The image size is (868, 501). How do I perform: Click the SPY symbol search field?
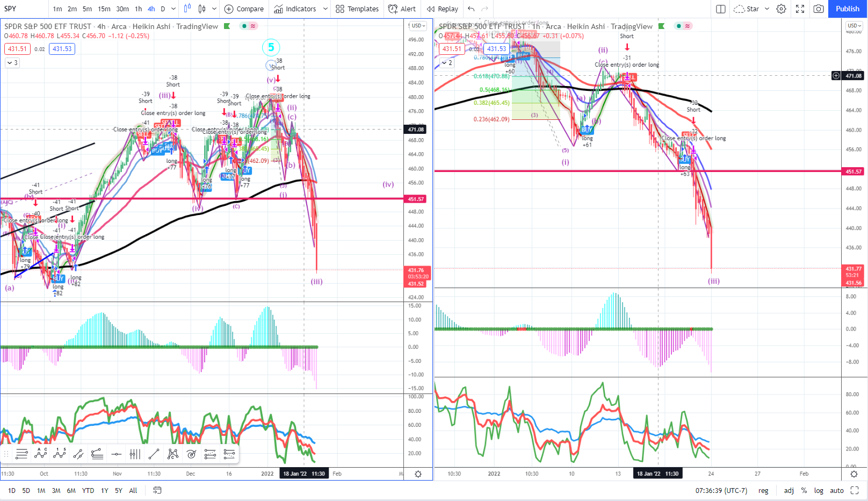tap(24, 9)
